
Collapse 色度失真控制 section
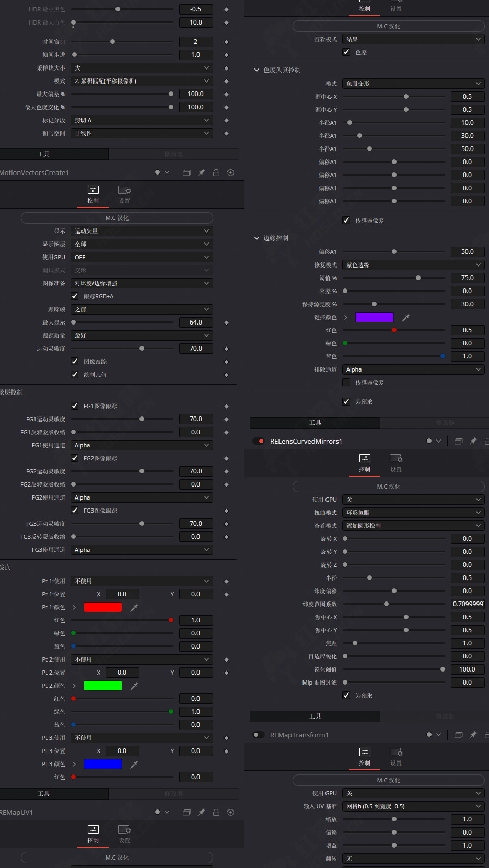coord(257,70)
